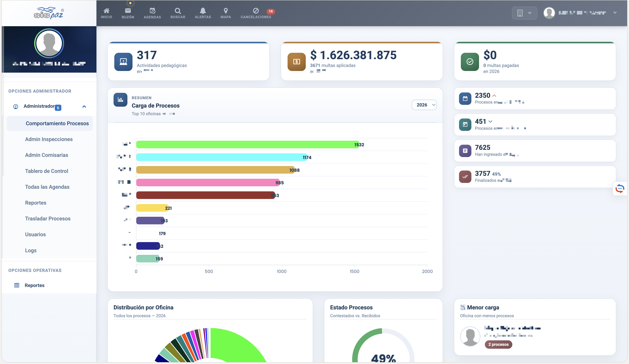Open Usuarios menu item
Viewport: 629px width, 364px height.
(35, 234)
